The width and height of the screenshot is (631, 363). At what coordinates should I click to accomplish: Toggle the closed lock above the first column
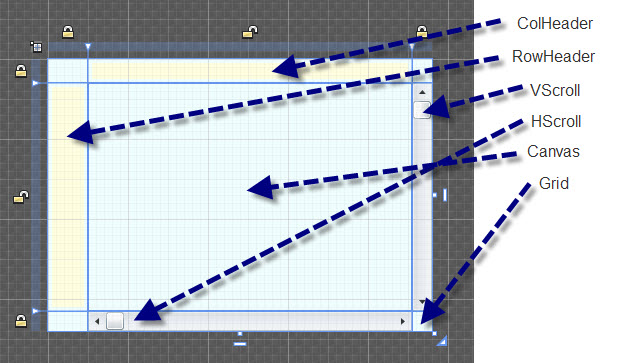(68, 32)
